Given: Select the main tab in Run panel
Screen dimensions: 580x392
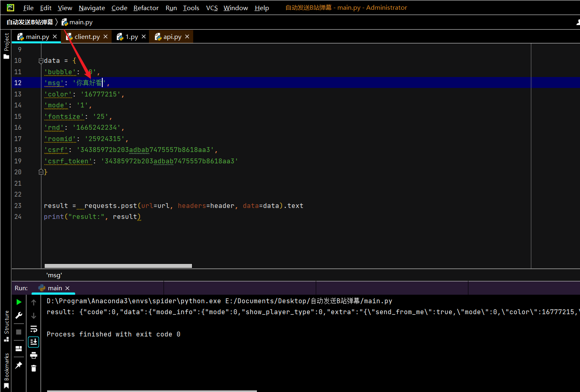Looking at the screenshot, I should click(x=54, y=288).
